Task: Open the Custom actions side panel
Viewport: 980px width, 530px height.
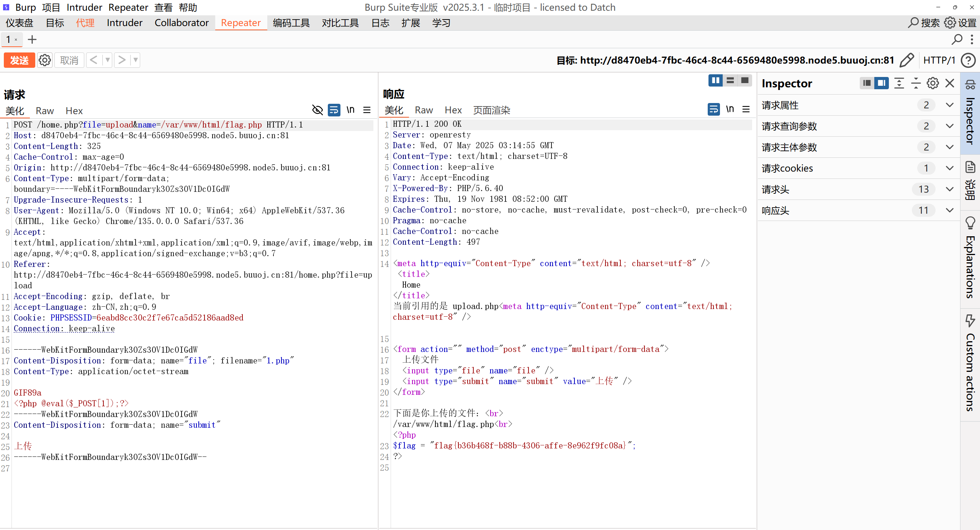Action: pyautogui.click(x=970, y=364)
